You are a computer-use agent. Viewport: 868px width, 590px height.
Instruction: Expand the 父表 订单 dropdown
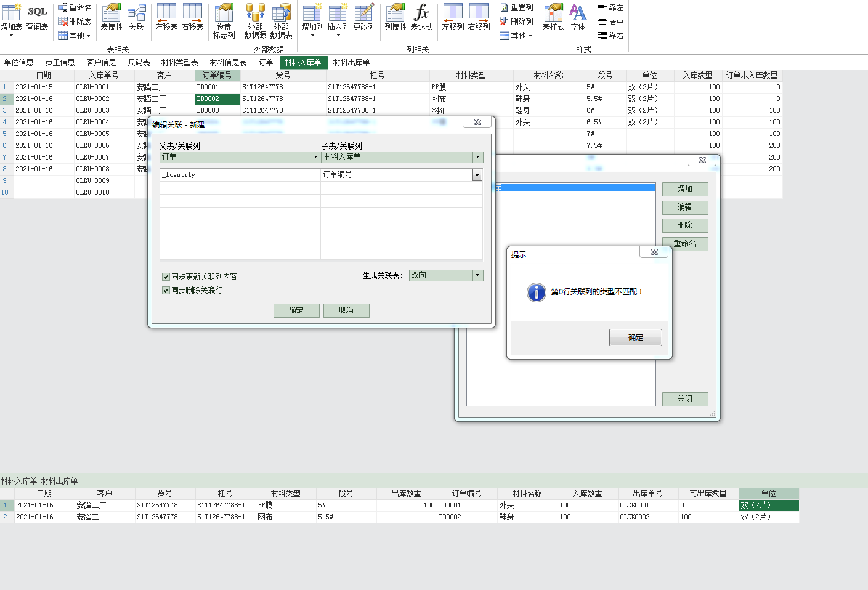coord(315,157)
